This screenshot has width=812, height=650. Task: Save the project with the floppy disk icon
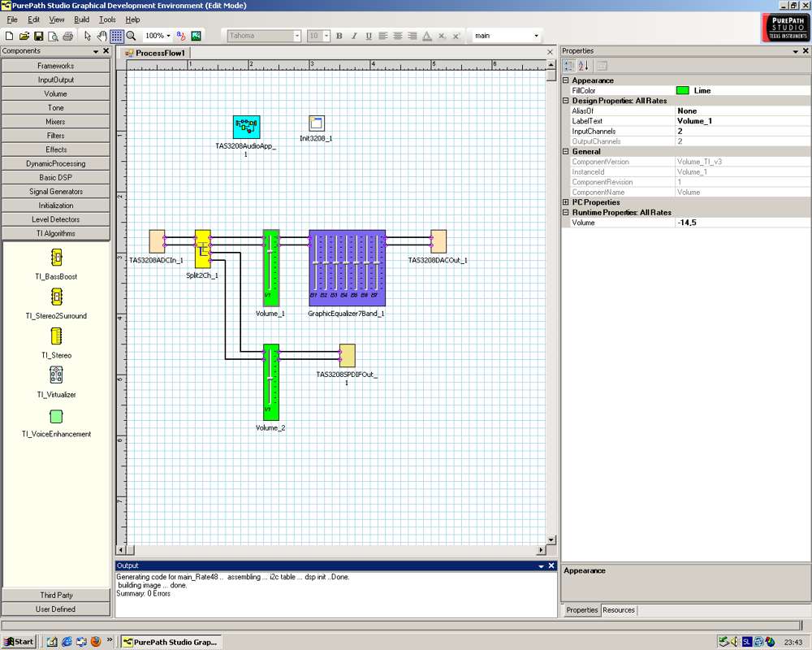tap(38, 36)
